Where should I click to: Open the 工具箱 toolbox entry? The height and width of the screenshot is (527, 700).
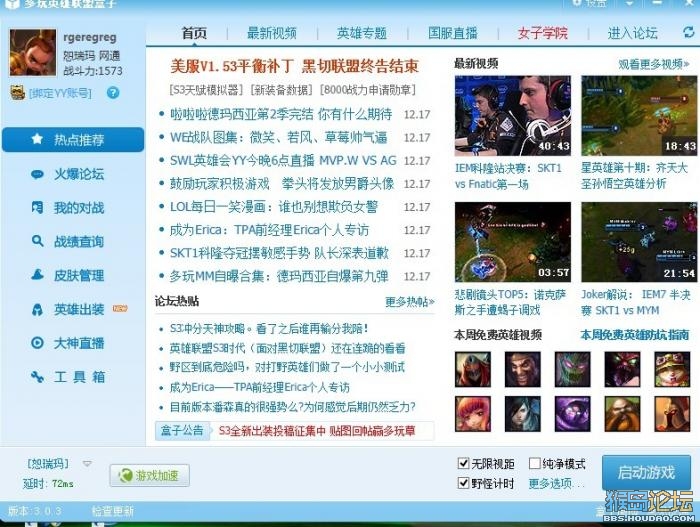[68, 377]
